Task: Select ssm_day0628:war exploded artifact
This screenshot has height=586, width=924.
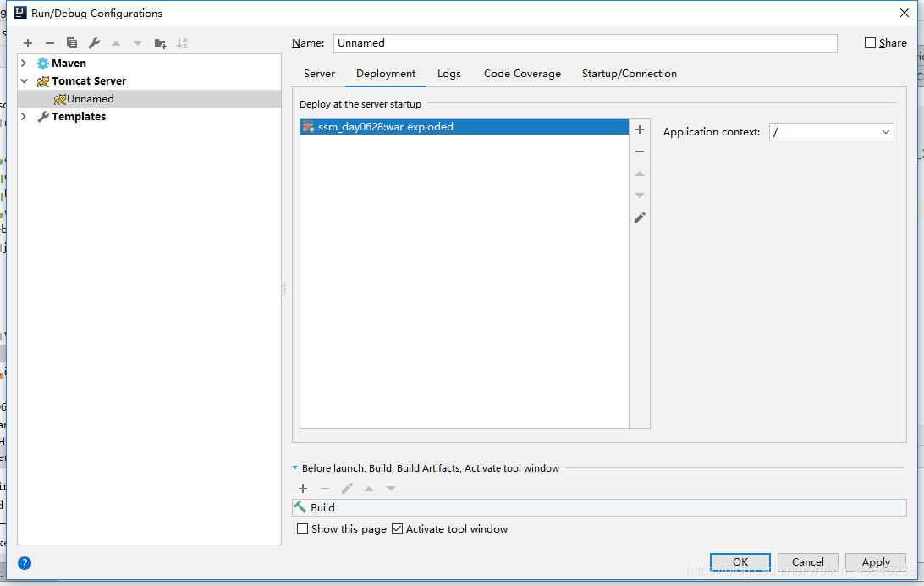Action: point(465,127)
